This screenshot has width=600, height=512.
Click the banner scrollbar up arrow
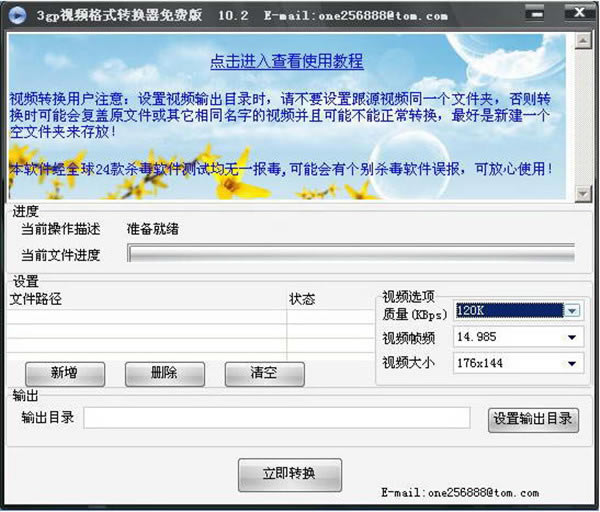(x=583, y=41)
